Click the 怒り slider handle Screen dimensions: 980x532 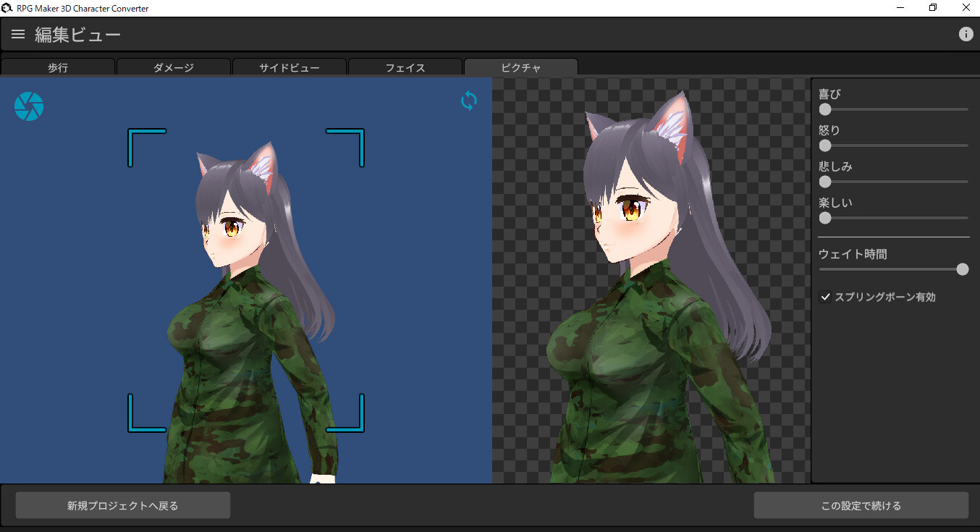click(x=825, y=145)
